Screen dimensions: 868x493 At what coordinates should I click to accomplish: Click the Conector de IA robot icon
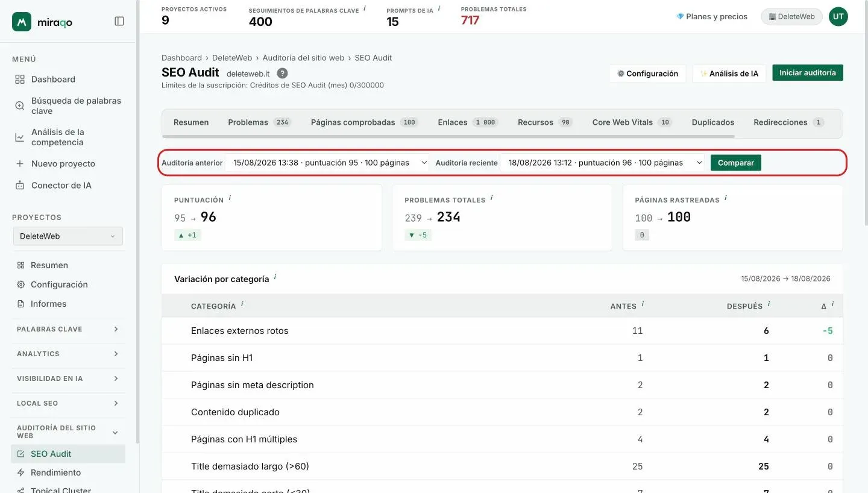pyautogui.click(x=20, y=186)
